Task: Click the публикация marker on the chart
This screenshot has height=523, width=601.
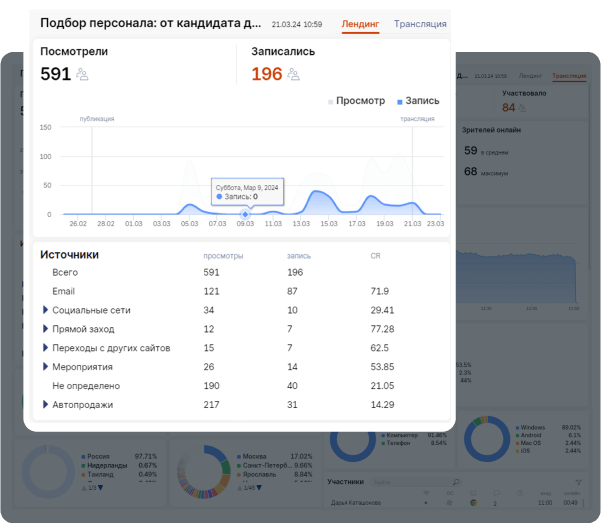Action: [97, 119]
